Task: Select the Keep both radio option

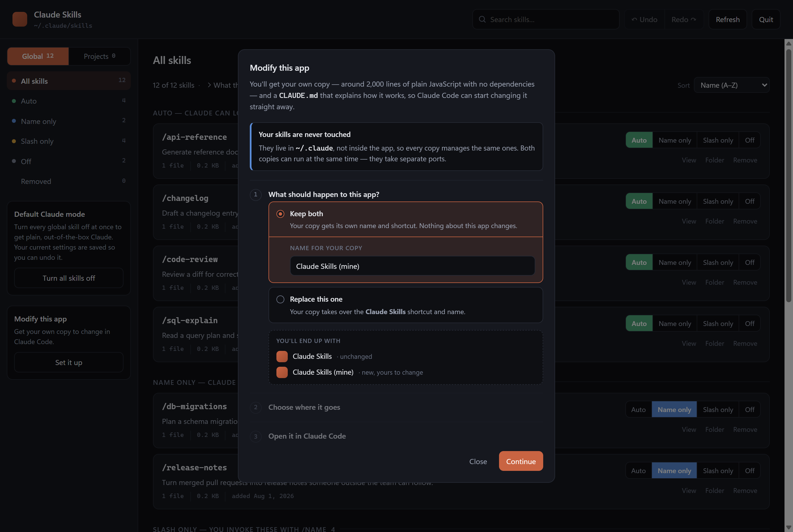Action: (280, 214)
